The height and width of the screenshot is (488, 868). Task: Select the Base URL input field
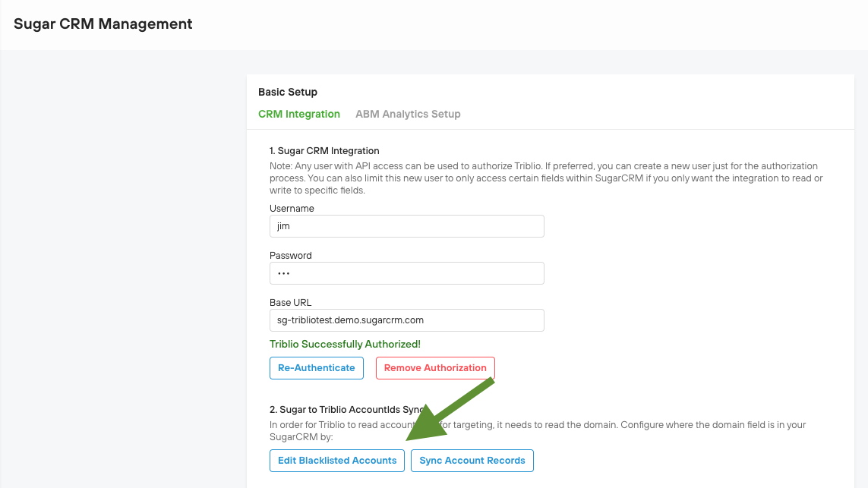(x=407, y=320)
